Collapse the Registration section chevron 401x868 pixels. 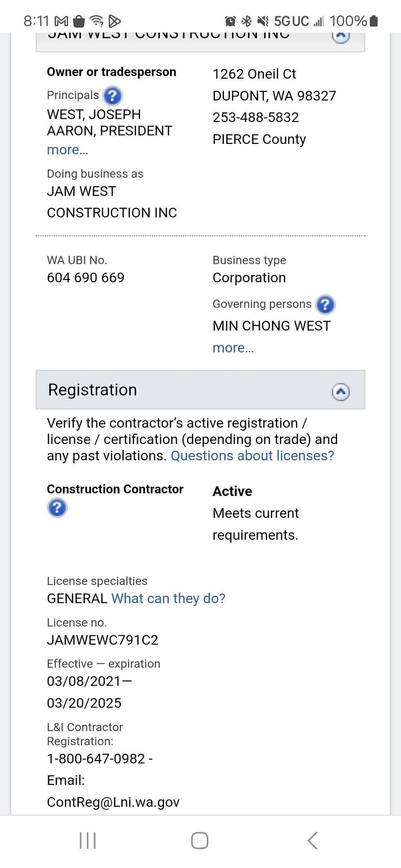tap(341, 392)
